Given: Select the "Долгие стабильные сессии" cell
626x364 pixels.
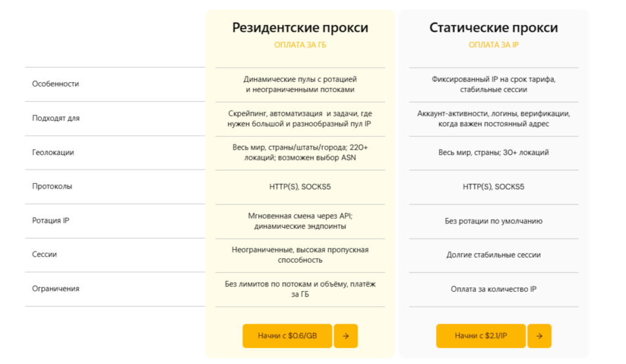Looking at the screenshot, I should (x=493, y=255).
